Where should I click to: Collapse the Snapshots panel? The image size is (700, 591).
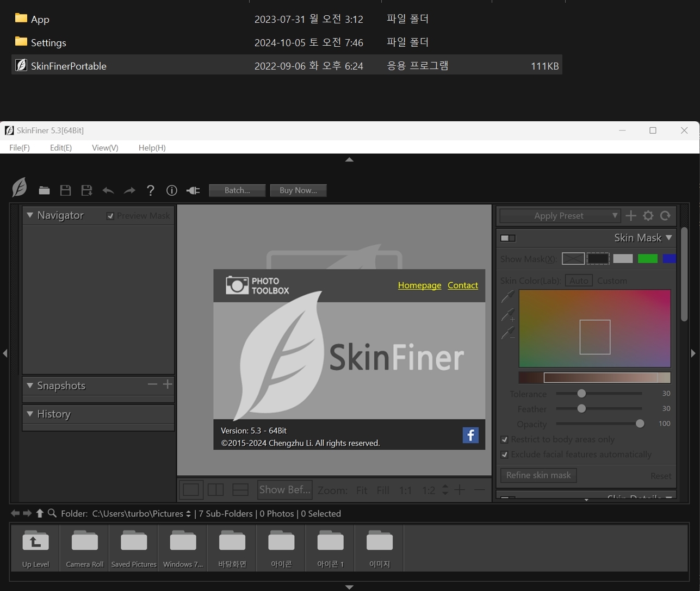[x=30, y=385]
